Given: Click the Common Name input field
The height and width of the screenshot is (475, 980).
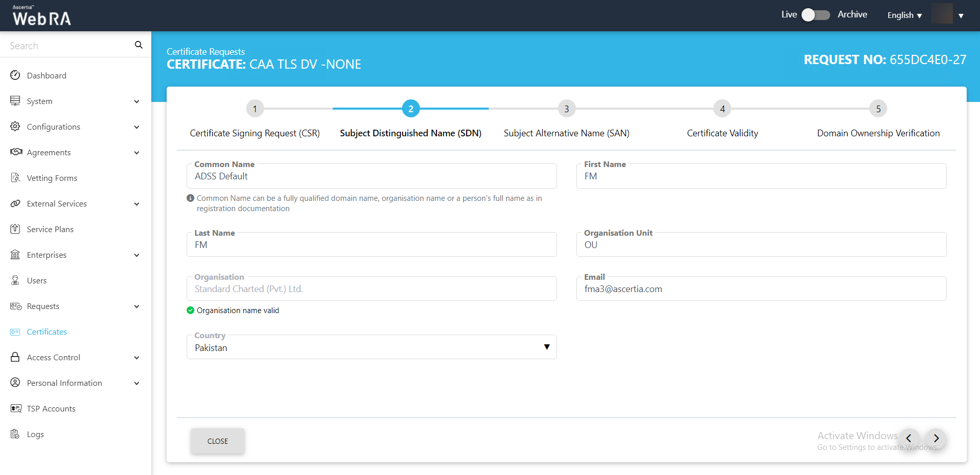Looking at the screenshot, I should point(371,176).
